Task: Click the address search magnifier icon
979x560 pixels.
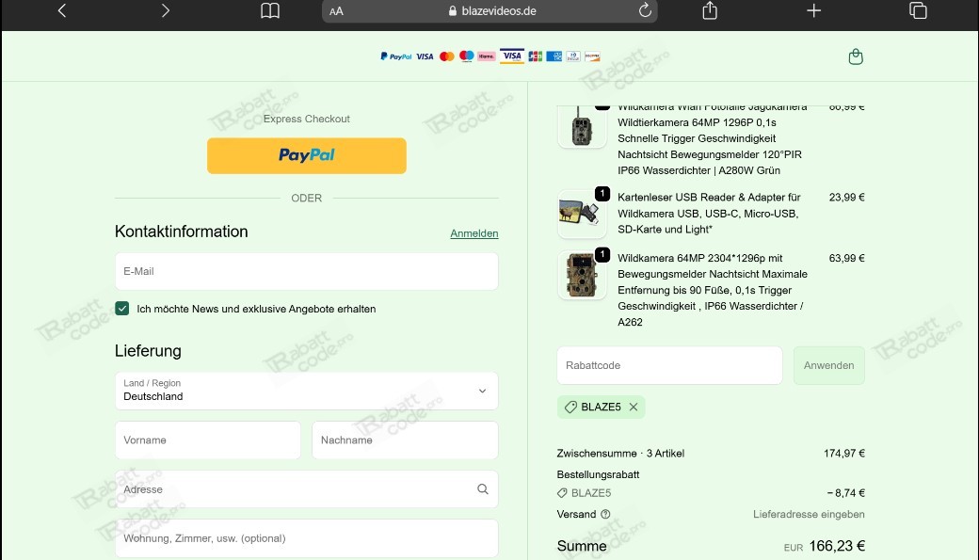Action: 483,488
